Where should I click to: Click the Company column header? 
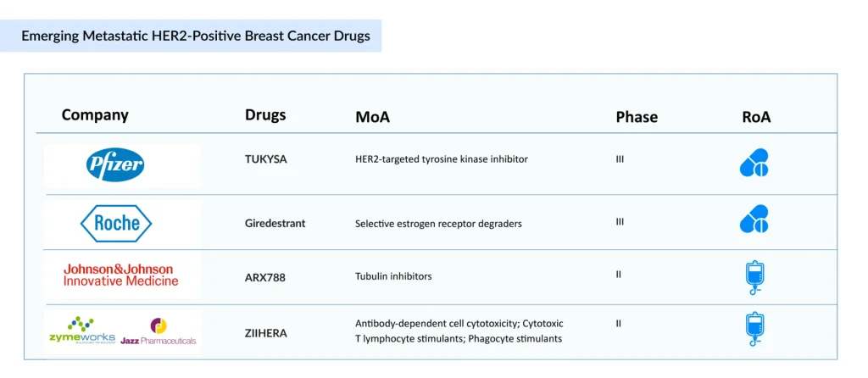(x=95, y=115)
